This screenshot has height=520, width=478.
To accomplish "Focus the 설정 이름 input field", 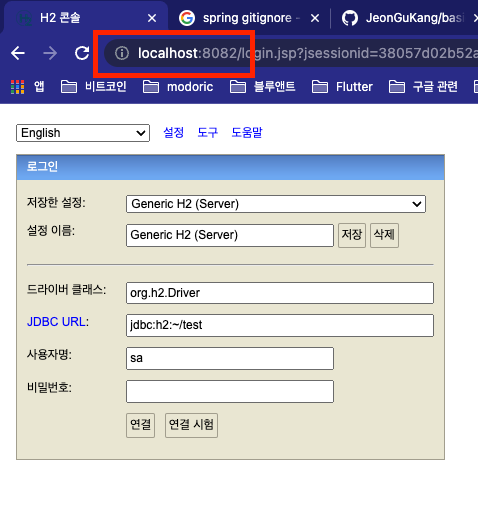I will 230,235.
